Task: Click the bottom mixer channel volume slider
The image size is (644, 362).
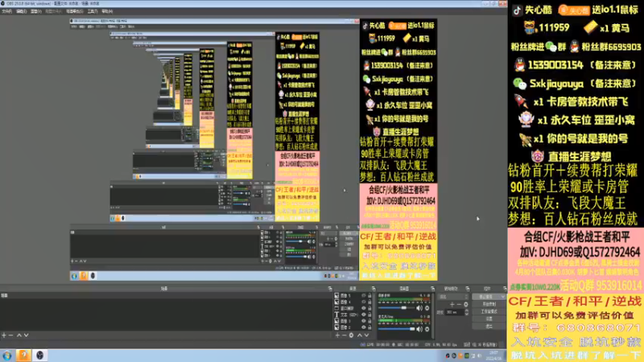Action: (x=396, y=329)
